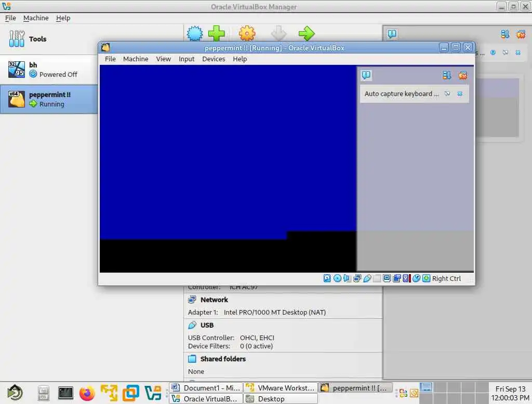This screenshot has width=532, height=404.
Task: Click optical disk status icon
Action: point(337,278)
